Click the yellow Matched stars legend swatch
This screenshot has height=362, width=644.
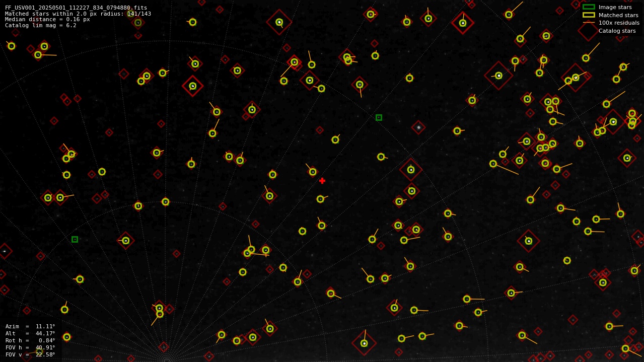point(589,15)
